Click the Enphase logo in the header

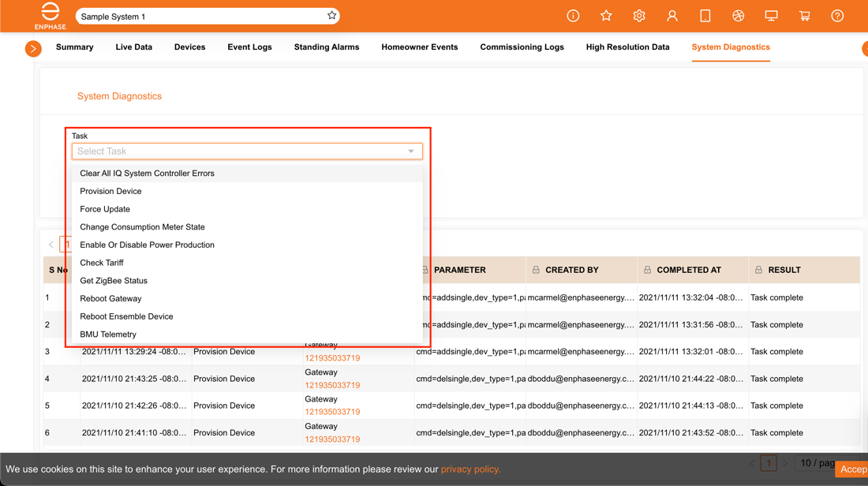pyautogui.click(x=50, y=15)
